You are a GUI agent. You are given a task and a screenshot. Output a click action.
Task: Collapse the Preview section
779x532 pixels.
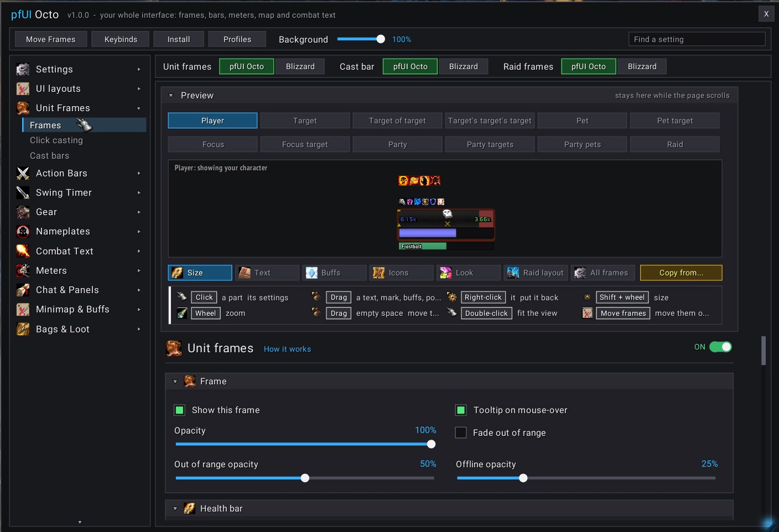coord(171,96)
